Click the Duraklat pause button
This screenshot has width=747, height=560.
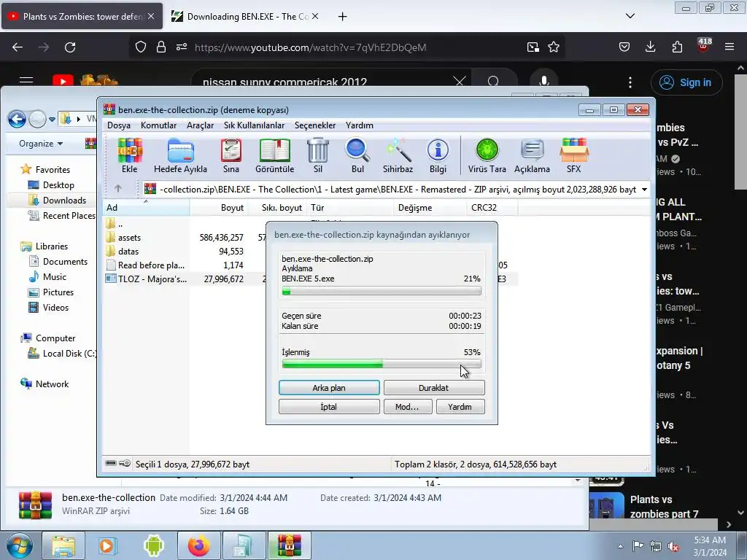[x=433, y=388]
